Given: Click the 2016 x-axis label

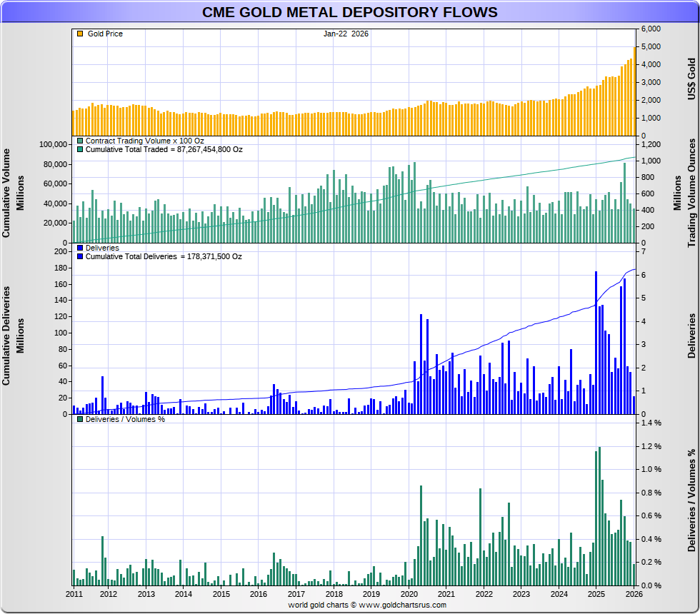Looking at the screenshot, I should [259, 594].
